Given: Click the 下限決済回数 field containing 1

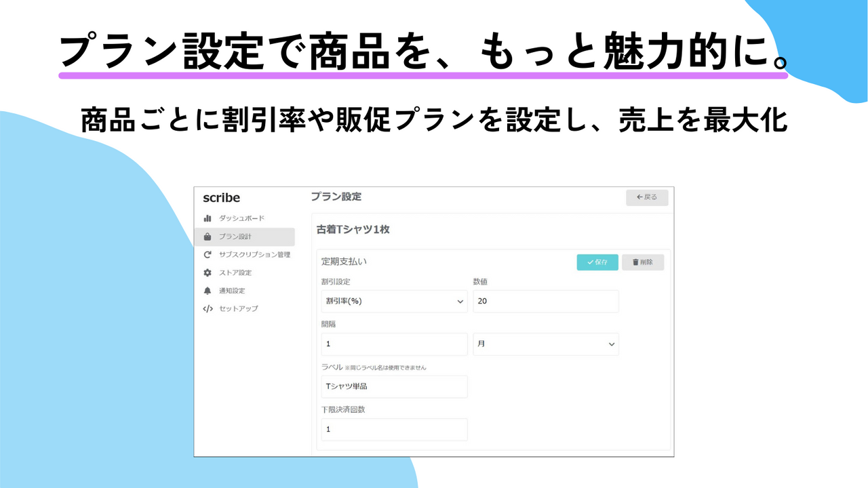Looking at the screenshot, I should [394, 429].
